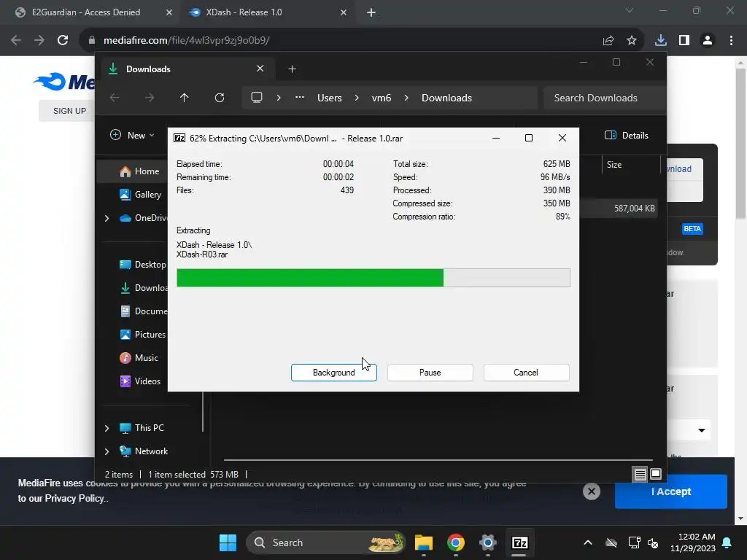Click the PC icon in address bar

click(257, 98)
